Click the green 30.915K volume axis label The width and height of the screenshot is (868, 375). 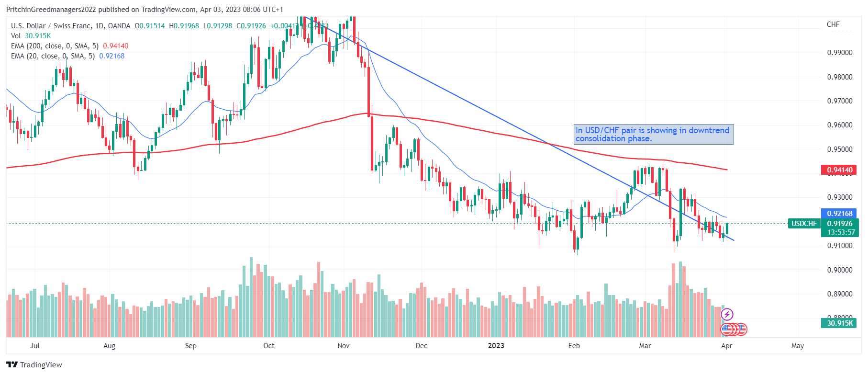840,323
